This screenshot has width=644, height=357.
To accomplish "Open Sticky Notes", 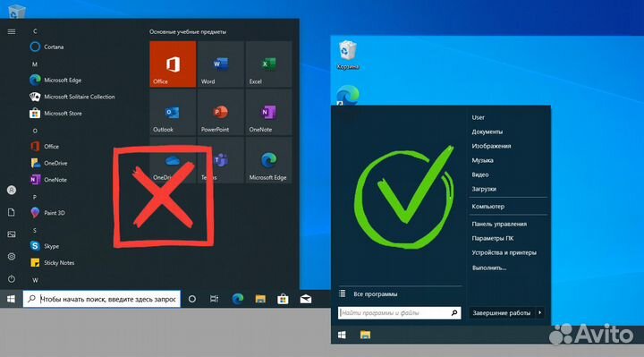I will point(52,262).
